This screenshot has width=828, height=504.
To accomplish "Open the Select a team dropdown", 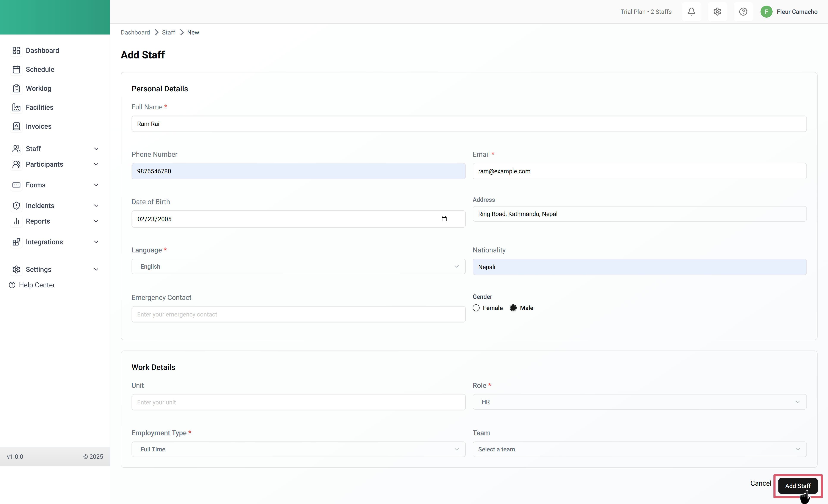I will point(639,449).
